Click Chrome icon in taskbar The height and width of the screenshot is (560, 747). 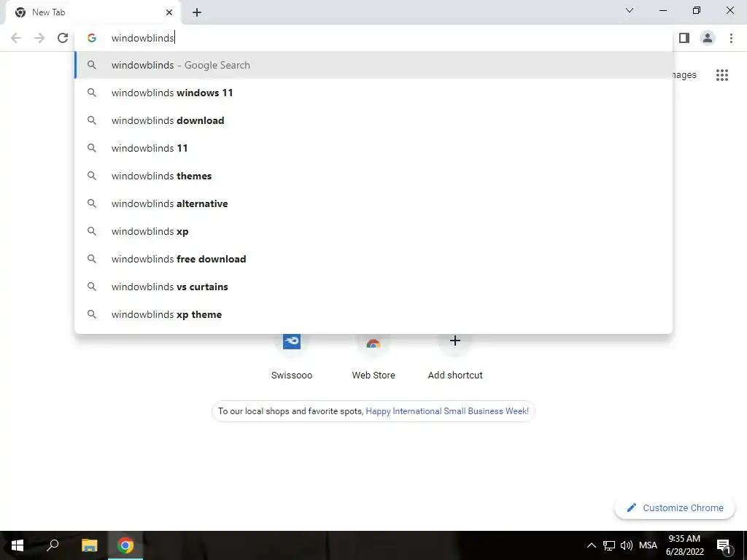pyautogui.click(x=125, y=545)
